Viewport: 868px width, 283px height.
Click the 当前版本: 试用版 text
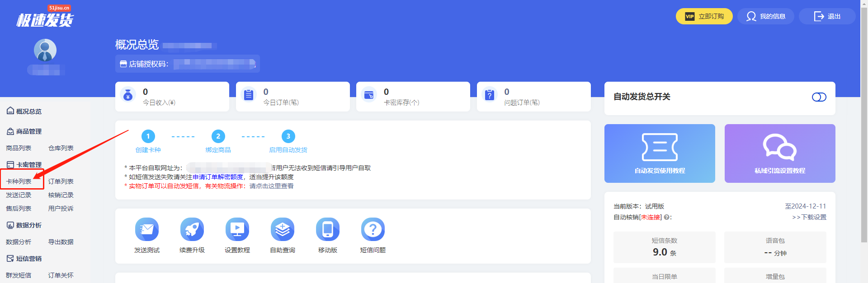pos(639,206)
